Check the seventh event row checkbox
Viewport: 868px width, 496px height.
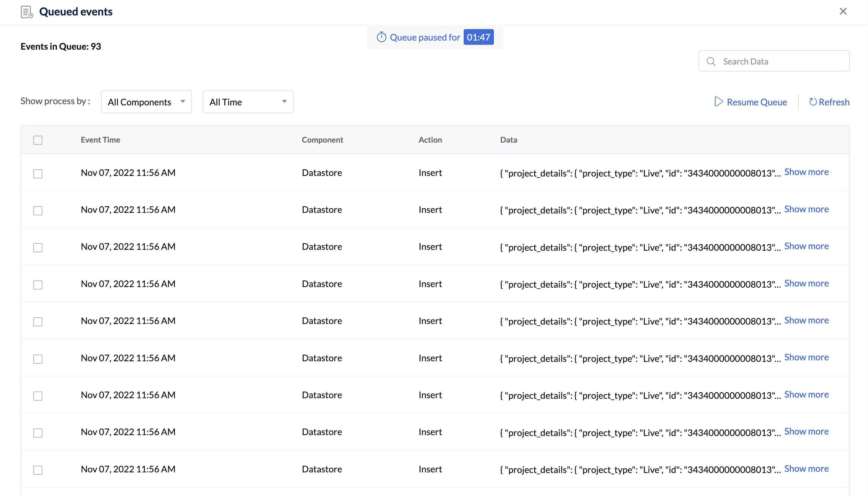38,396
